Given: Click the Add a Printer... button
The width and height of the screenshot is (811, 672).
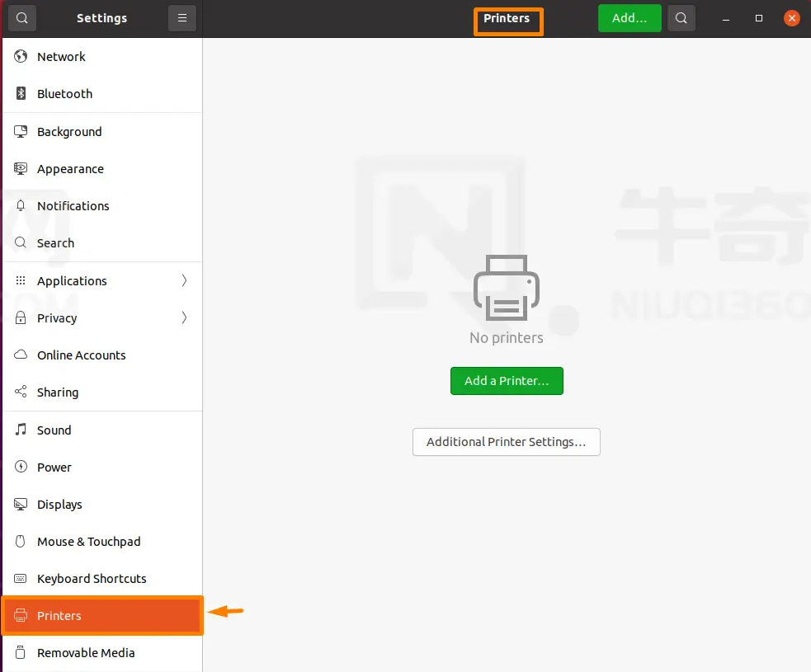Looking at the screenshot, I should (x=507, y=381).
